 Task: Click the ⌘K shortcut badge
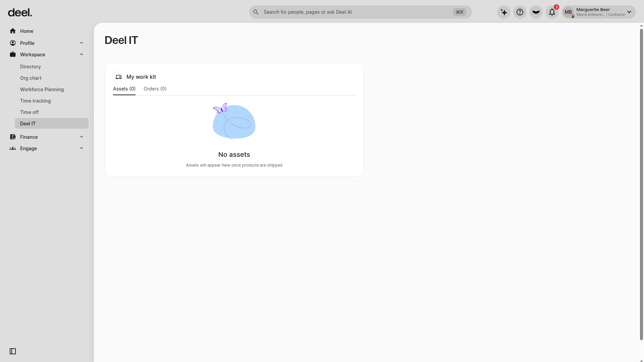pos(460,12)
